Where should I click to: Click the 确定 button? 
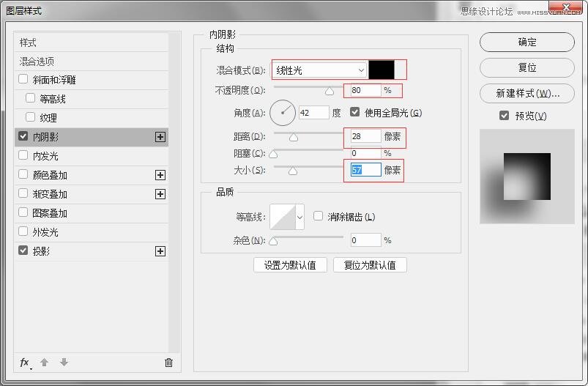527,42
